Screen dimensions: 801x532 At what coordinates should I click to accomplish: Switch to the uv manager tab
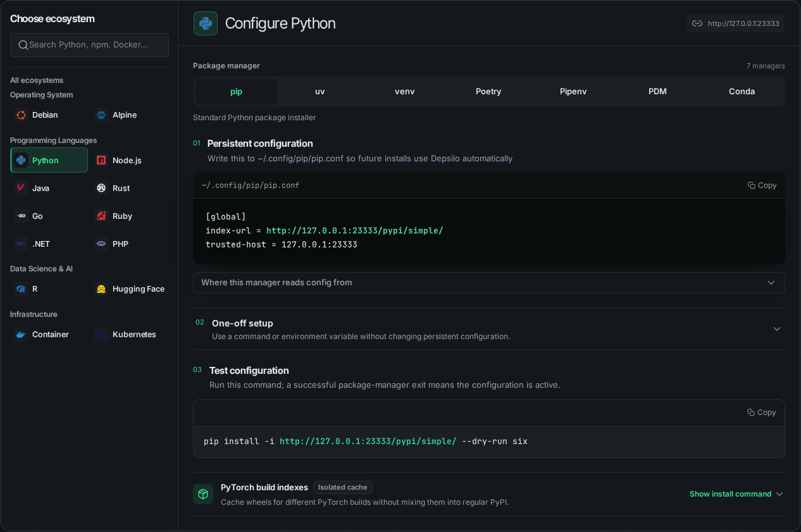320,92
